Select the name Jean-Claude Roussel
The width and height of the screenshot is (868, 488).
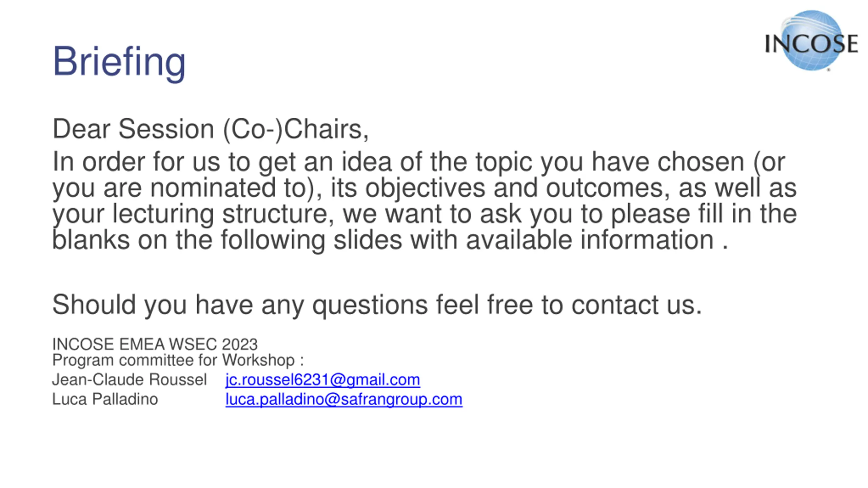tap(129, 379)
